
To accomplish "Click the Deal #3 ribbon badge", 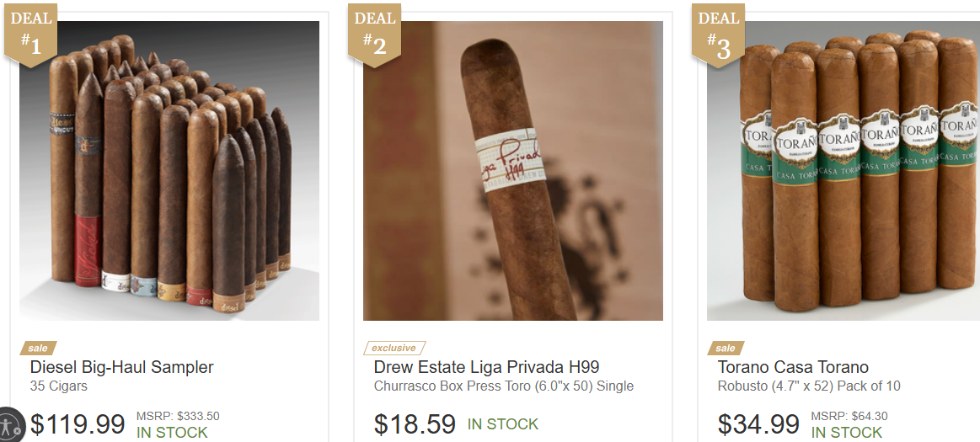I will pyautogui.click(x=718, y=35).
